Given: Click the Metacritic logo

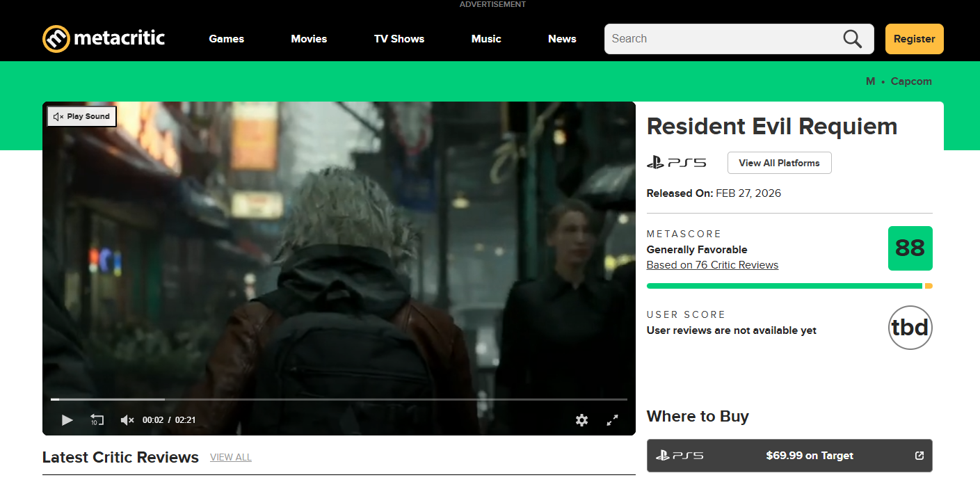Looking at the screenshot, I should 103,38.
